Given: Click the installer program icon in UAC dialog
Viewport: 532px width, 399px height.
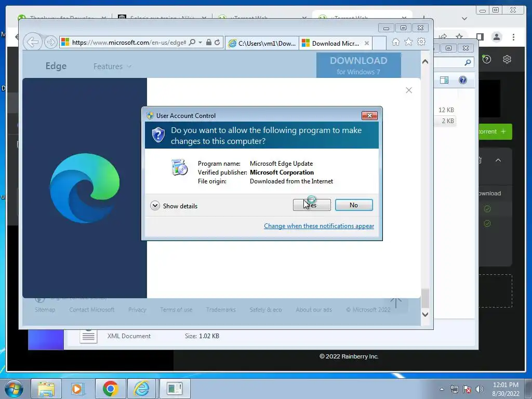Looking at the screenshot, I should (179, 167).
